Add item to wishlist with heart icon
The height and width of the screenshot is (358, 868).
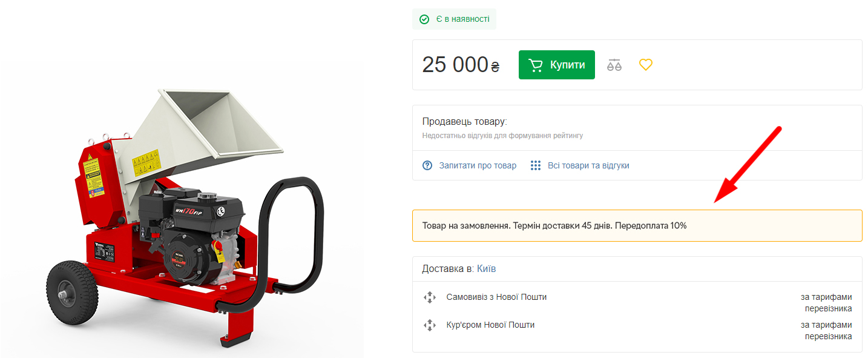[x=646, y=64]
